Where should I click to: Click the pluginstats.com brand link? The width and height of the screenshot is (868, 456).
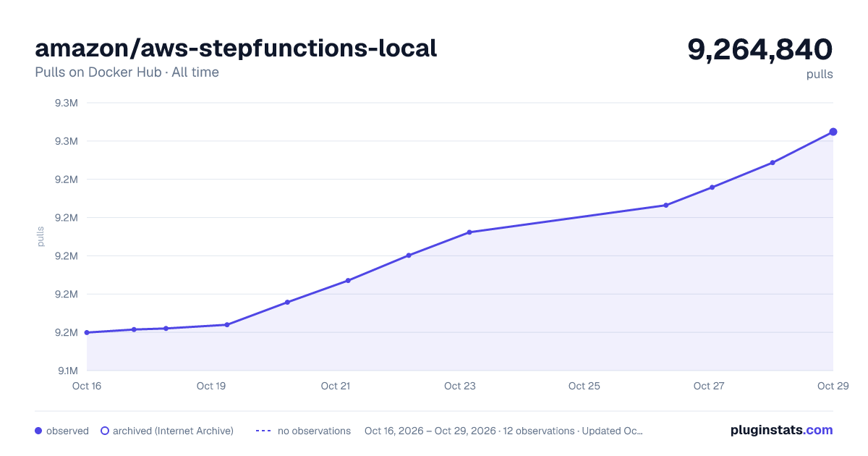781,430
